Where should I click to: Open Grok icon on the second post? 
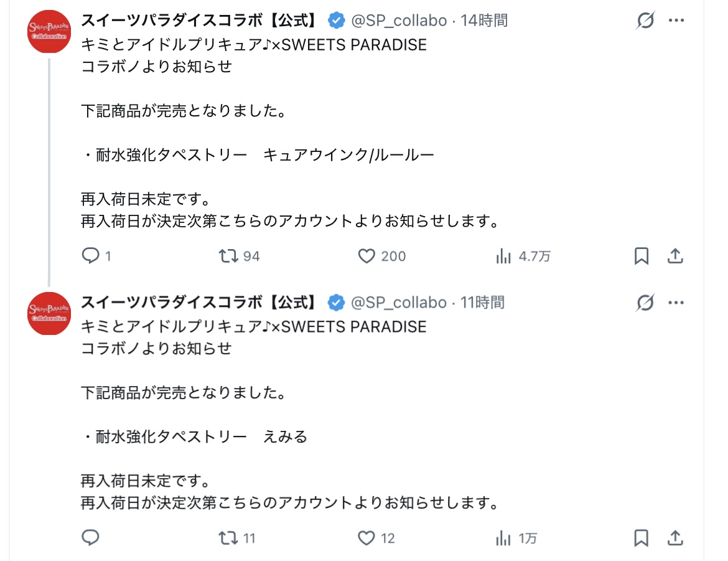click(x=646, y=303)
